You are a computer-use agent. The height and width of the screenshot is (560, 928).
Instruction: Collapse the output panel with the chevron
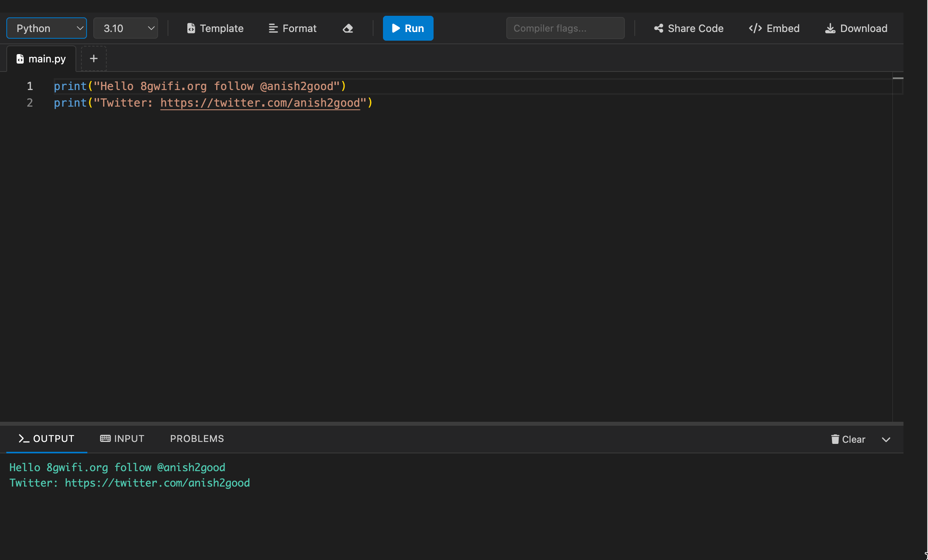point(886,439)
